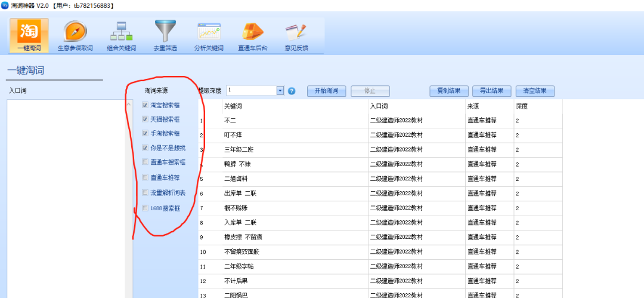Click the 复制结果 button
This screenshot has width=644, height=298.
[x=448, y=91]
